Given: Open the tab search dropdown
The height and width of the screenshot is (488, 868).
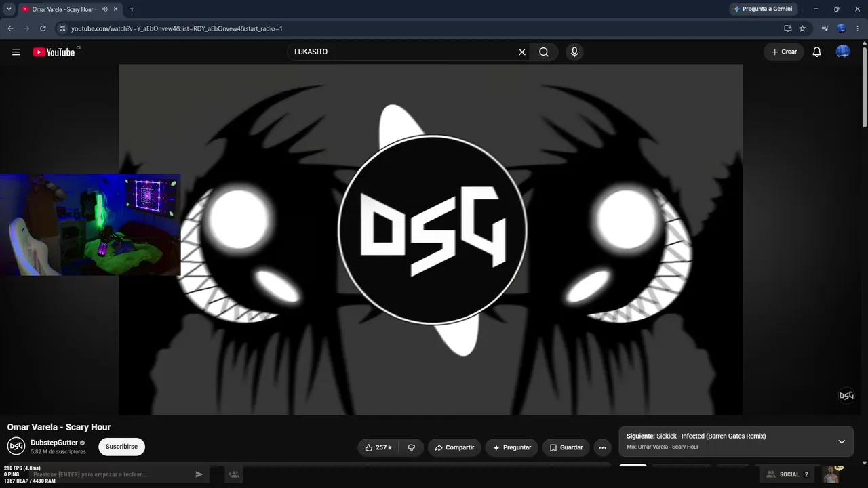Looking at the screenshot, I should click(x=9, y=9).
